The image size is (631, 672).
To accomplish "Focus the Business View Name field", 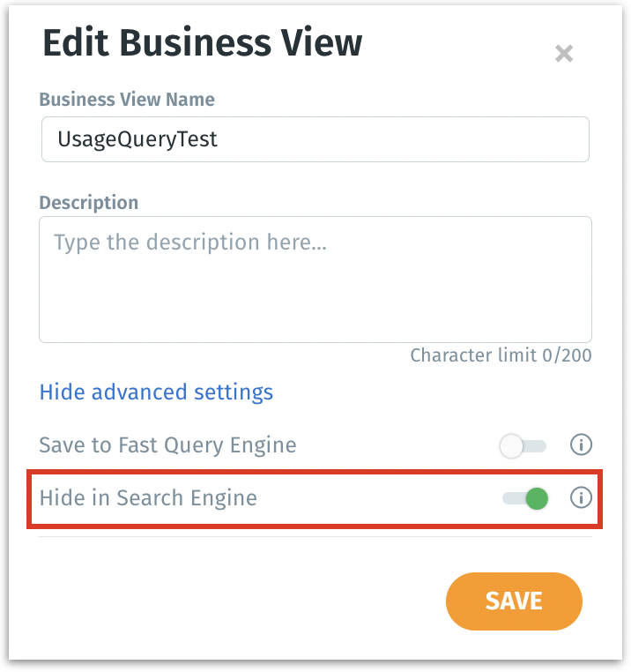I will click(x=315, y=139).
